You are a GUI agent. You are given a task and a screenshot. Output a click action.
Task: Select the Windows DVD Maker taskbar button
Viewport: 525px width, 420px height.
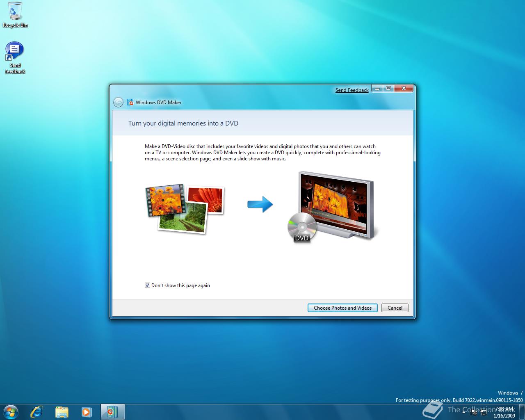click(x=112, y=412)
